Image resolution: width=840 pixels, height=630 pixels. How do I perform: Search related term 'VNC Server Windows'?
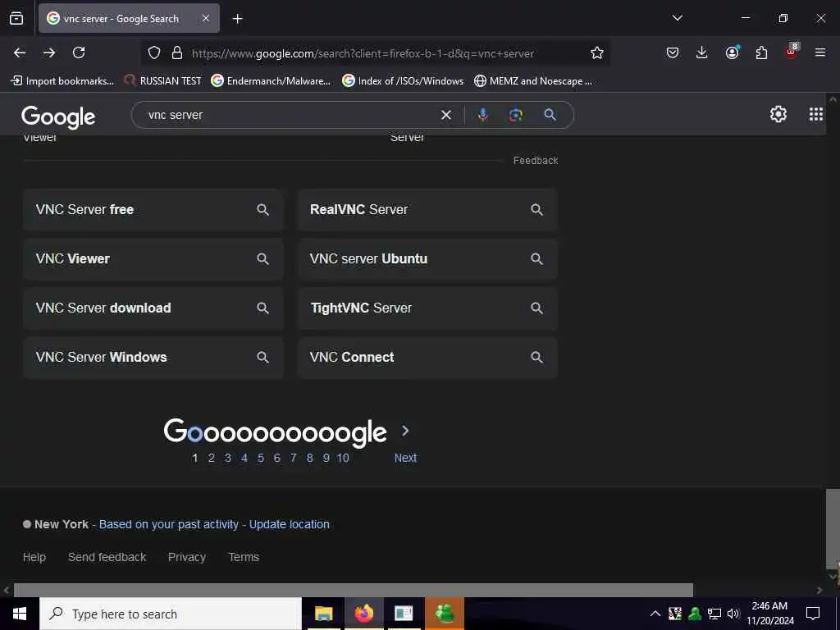(x=153, y=358)
